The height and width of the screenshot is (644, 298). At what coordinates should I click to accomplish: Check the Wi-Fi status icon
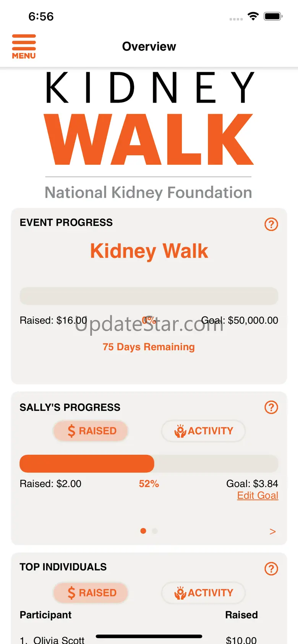253,16
